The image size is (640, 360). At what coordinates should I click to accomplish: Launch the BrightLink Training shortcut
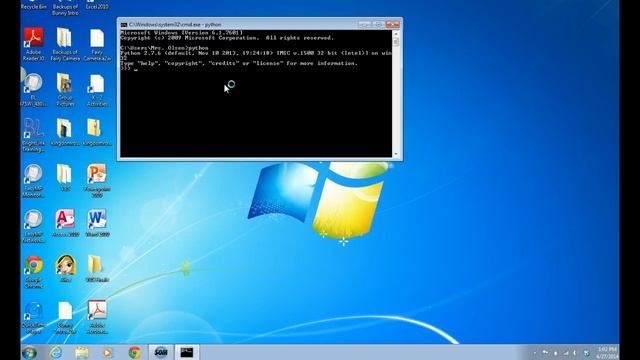33,136
